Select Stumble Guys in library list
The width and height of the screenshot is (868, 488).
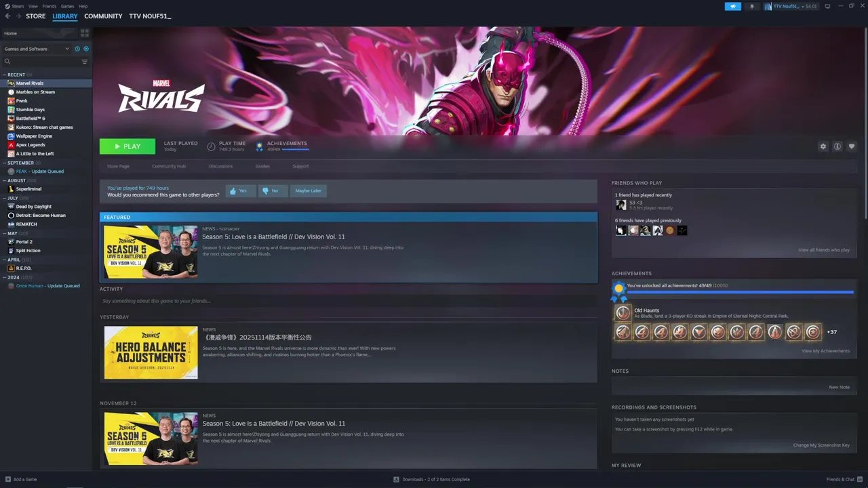pos(30,110)
